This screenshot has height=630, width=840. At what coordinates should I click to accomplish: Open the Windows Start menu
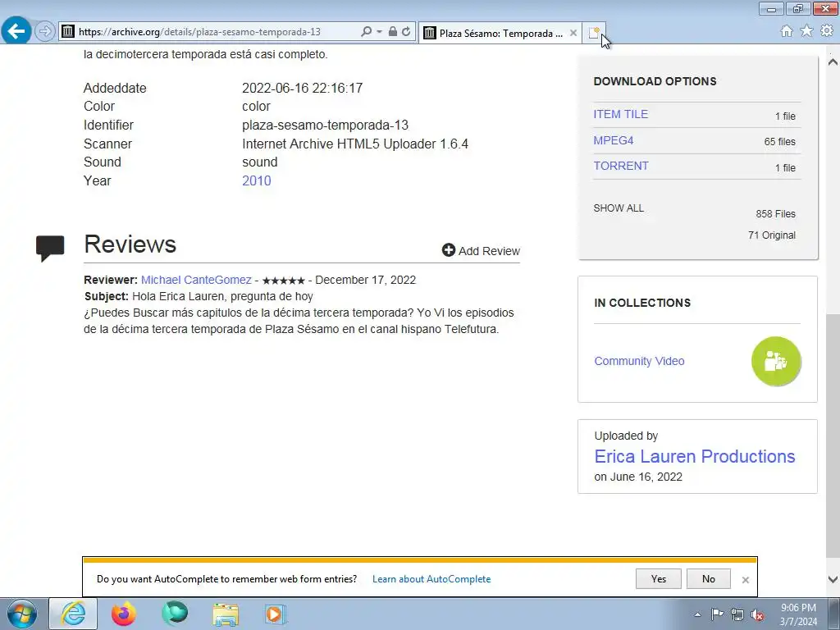(21, 614)
